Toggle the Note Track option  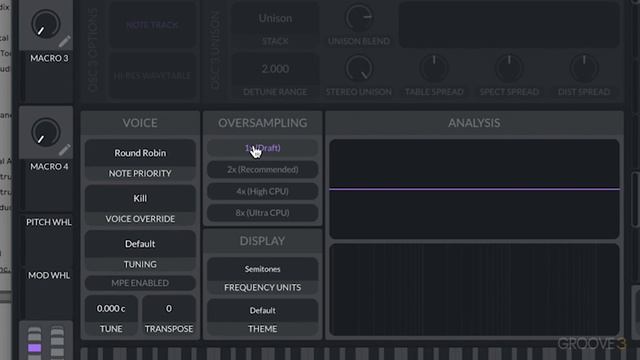(x=152, y=25)
